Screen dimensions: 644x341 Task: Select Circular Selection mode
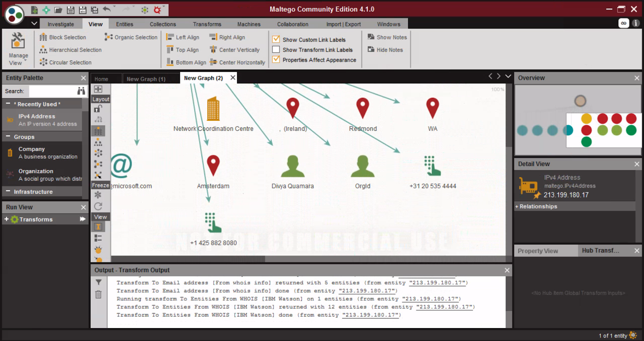click(66, 62)
